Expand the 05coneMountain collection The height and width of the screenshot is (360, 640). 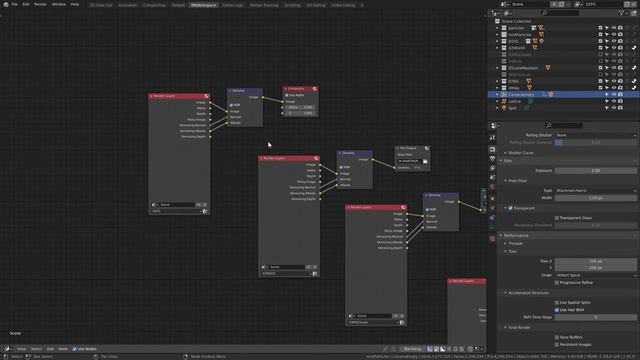click(x=497, y=68)
